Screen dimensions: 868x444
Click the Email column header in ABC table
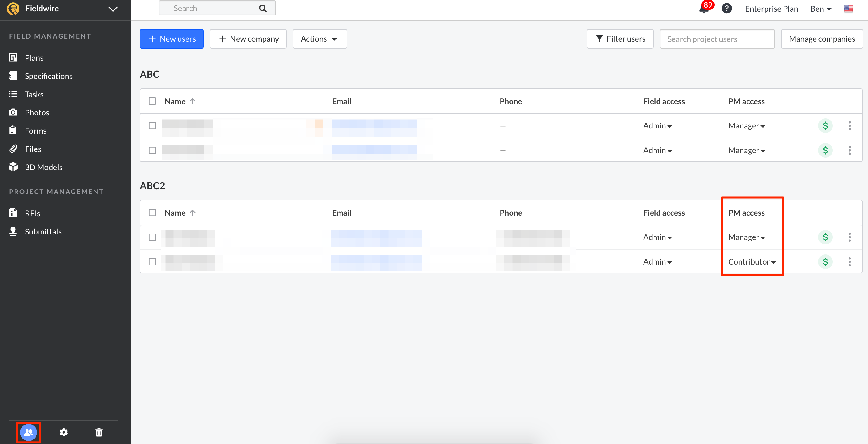pyautogui.click(x=341, y=101)
